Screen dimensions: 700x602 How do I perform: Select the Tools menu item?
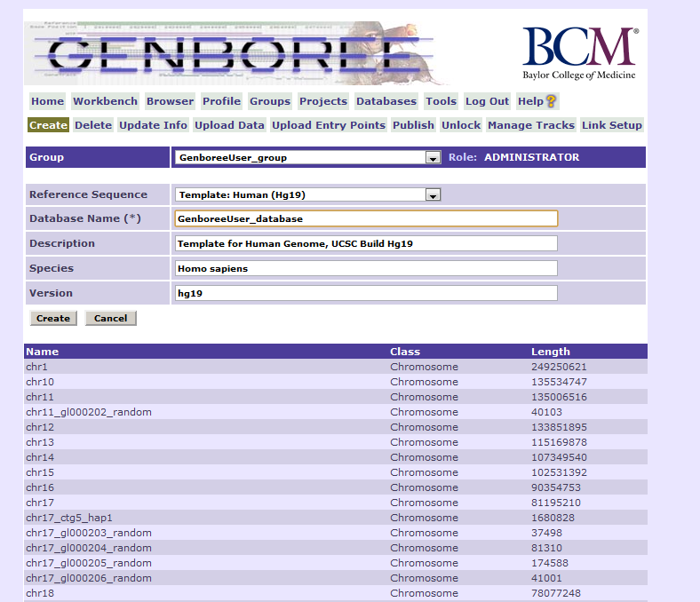[441, 101]
